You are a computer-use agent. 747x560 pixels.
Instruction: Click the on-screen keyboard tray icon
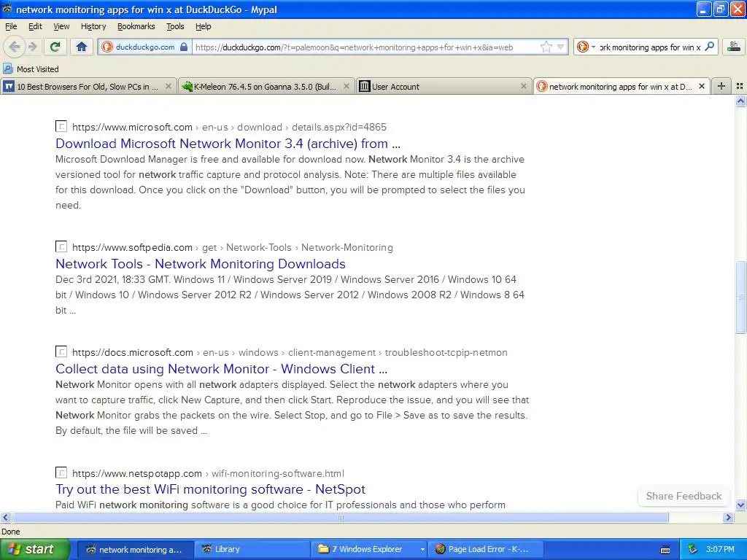click(665, 550)
